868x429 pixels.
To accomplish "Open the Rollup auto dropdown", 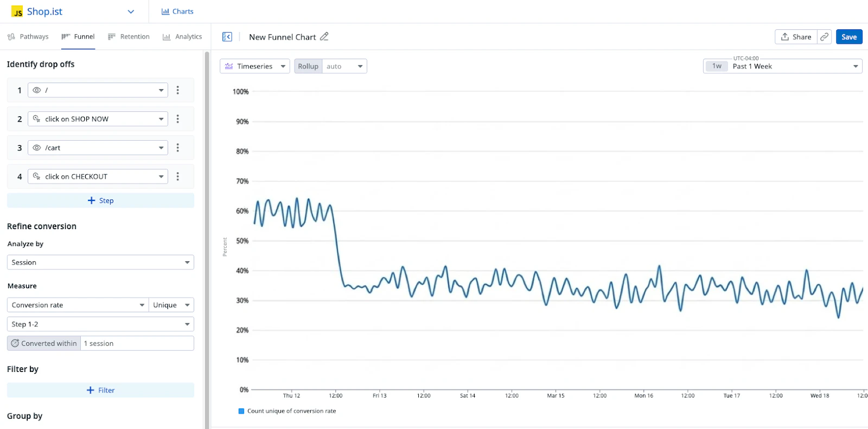I will [344, 66].
